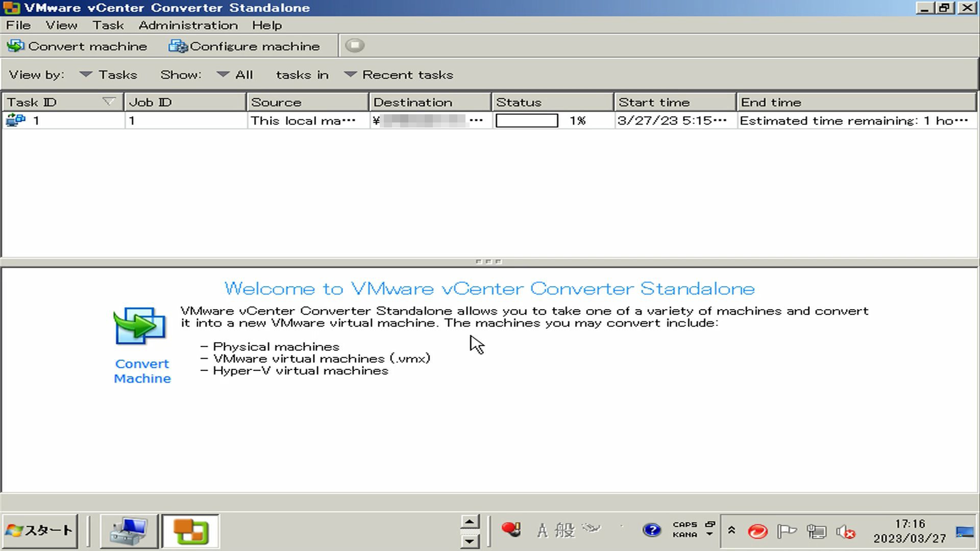Viewport: 980px width, 551px height.
Task: Click the Convert Machine link text
Action: point(142,371)
